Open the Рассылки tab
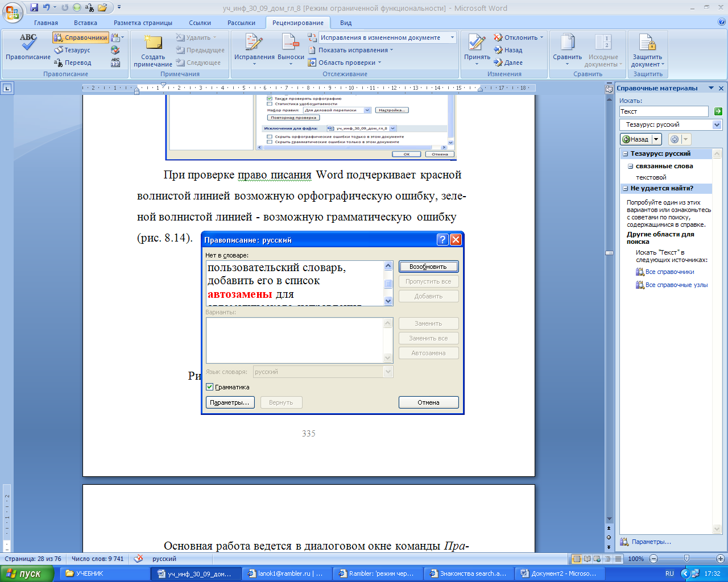The width and height of the screenshot is (728, 582). click(x=241, y=23)
